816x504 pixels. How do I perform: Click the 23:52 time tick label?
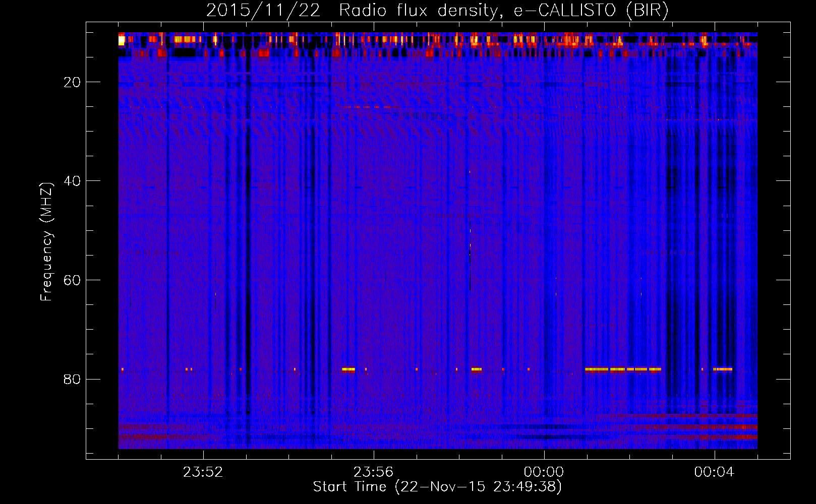click(x=203, y=472)
